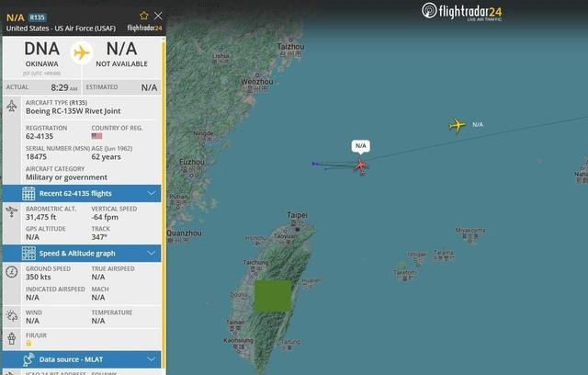Click the graph icon beside Speed & Altitude
Screen dimensions: 588x375
pos(28,254)
